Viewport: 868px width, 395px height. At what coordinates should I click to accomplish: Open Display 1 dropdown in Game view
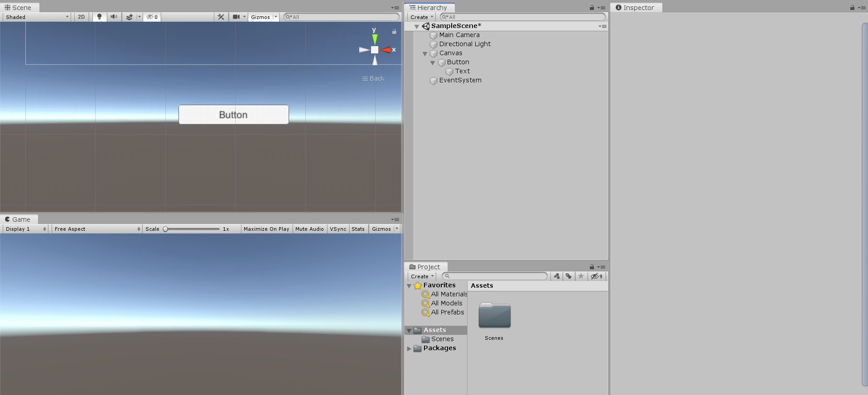26,229
